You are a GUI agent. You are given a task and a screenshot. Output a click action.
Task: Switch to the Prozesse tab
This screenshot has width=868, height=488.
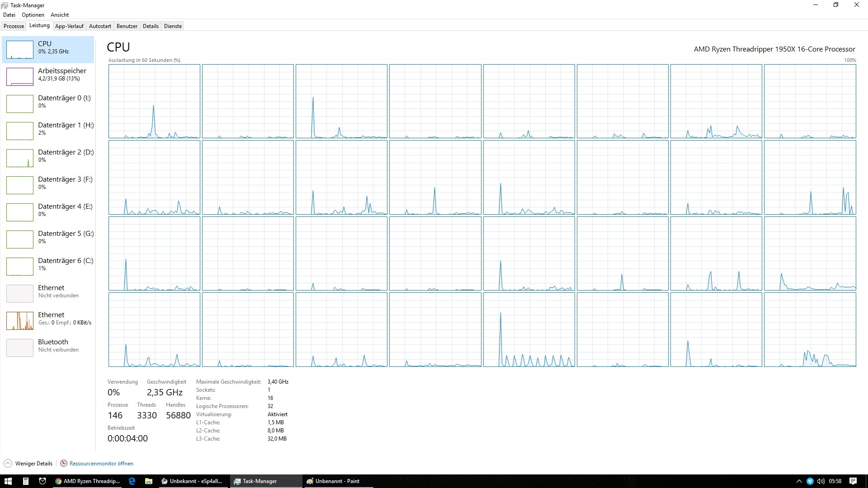14,26
